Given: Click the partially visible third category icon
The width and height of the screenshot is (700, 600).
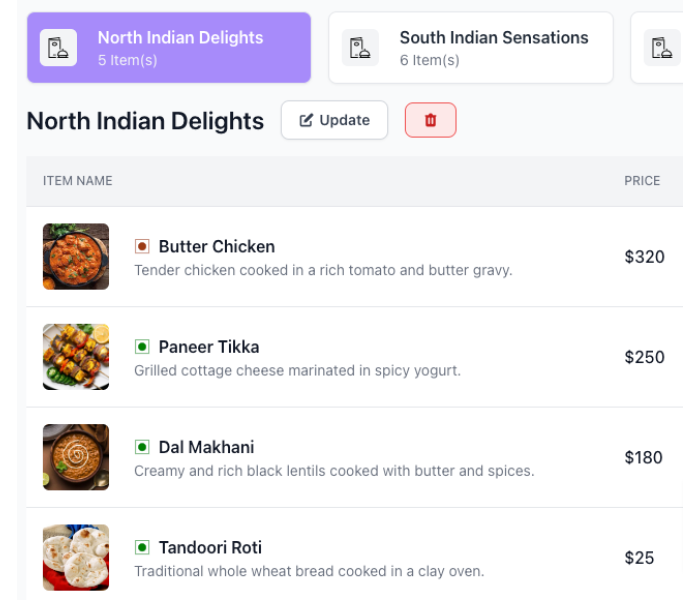Looking at the screenshot, I should click(x=661, y=48).
